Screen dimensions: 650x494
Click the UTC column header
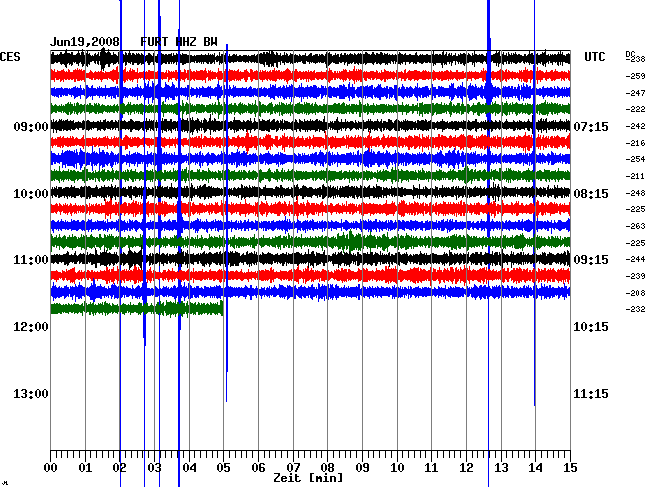(594, 57)
